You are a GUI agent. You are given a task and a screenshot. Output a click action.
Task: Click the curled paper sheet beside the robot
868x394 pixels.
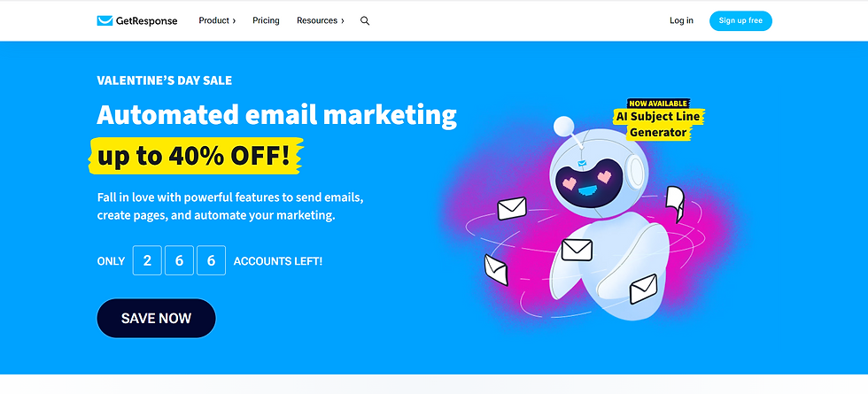click(x=675, y=204)
